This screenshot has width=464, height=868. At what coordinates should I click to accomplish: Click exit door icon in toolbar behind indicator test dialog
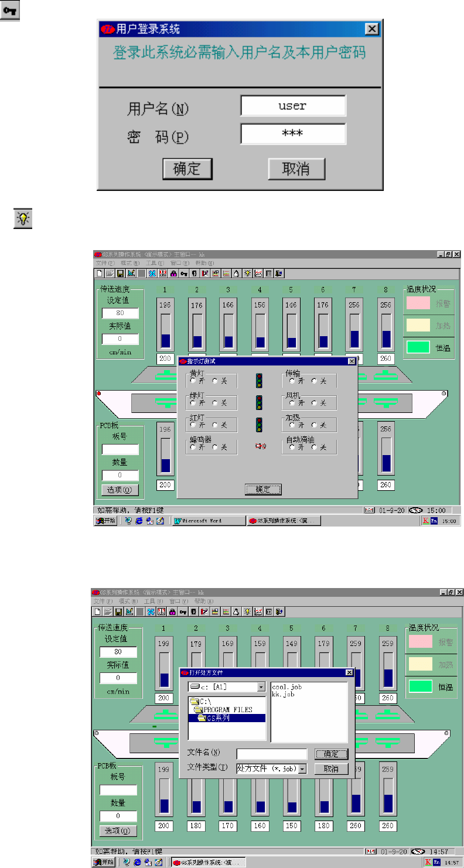[279, 273]
